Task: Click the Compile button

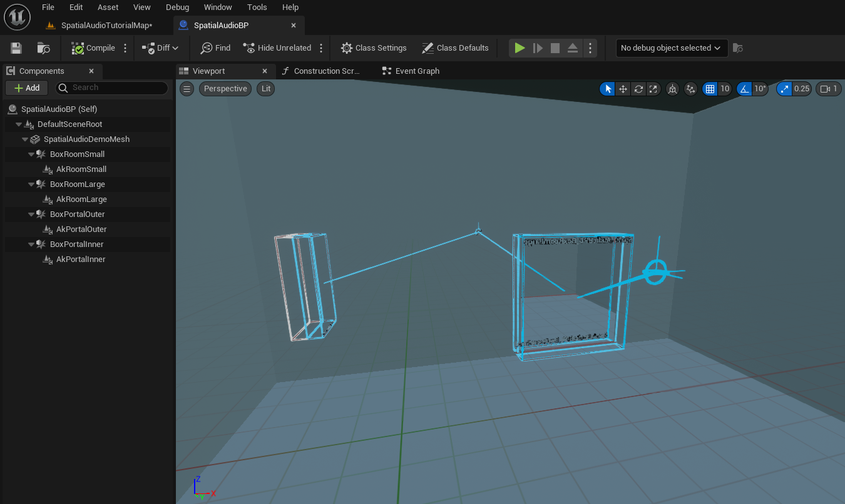Action: 93,48
